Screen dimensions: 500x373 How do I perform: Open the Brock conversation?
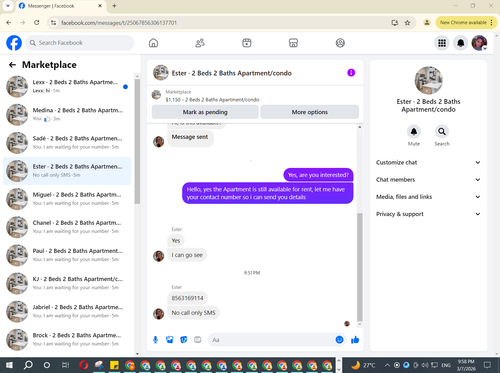(x=67, y=339)
